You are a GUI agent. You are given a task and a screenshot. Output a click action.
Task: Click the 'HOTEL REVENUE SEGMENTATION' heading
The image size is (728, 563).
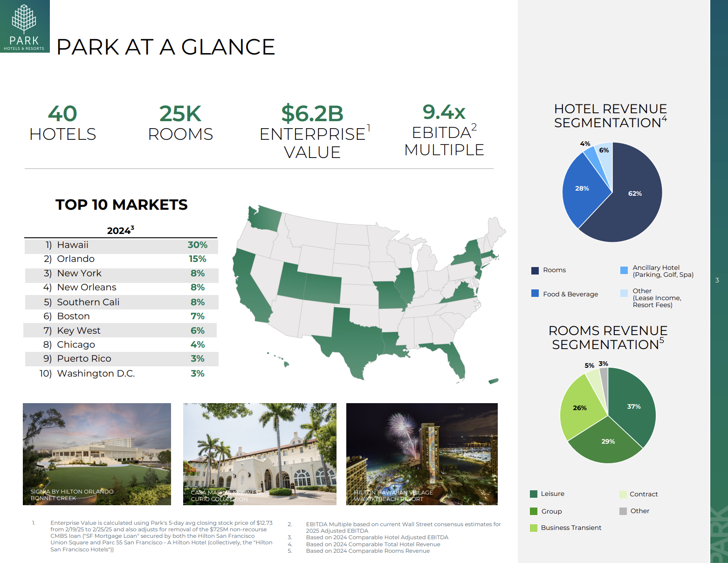coord(611,116)
